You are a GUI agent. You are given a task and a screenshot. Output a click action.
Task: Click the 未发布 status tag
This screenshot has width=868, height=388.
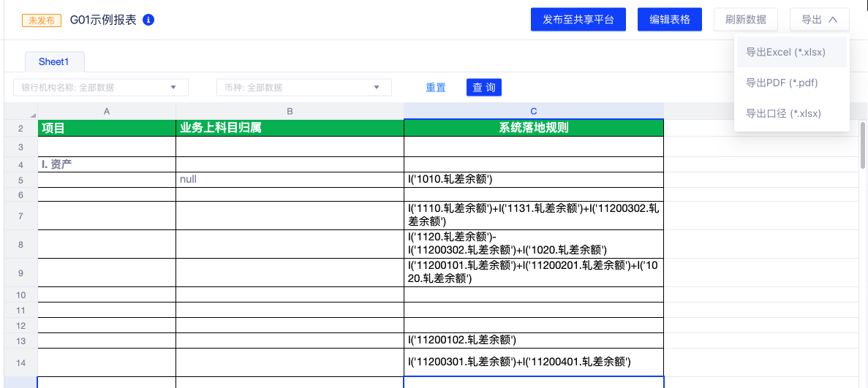click(42, 20)
